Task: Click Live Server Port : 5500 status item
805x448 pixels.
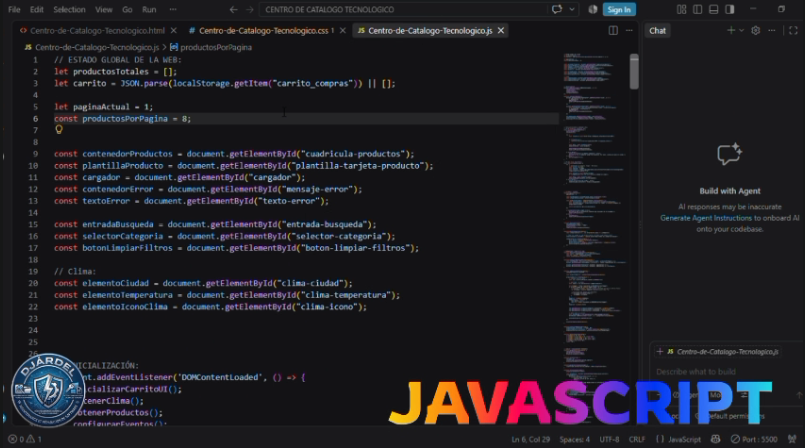Action: click(754, 440)
